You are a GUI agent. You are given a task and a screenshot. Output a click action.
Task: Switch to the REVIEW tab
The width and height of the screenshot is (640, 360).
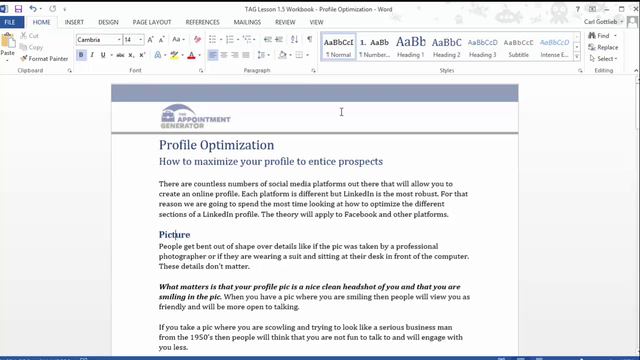tap(285, 22)
